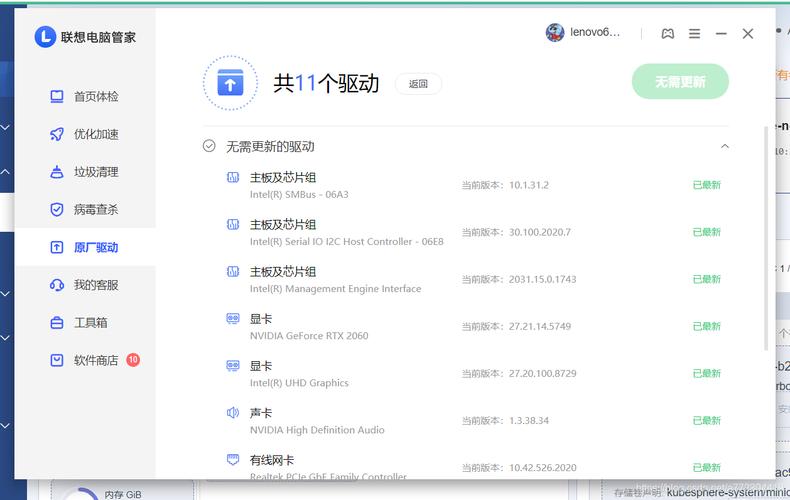Minimize the Lenovo PC Manager window
790x500 pixels.
click(721, 34)
